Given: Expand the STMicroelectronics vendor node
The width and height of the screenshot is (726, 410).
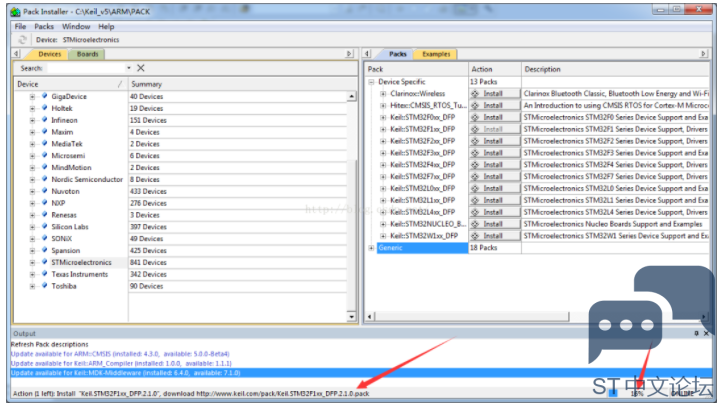Looking at the screenshot, I should [x=32, y=263].
